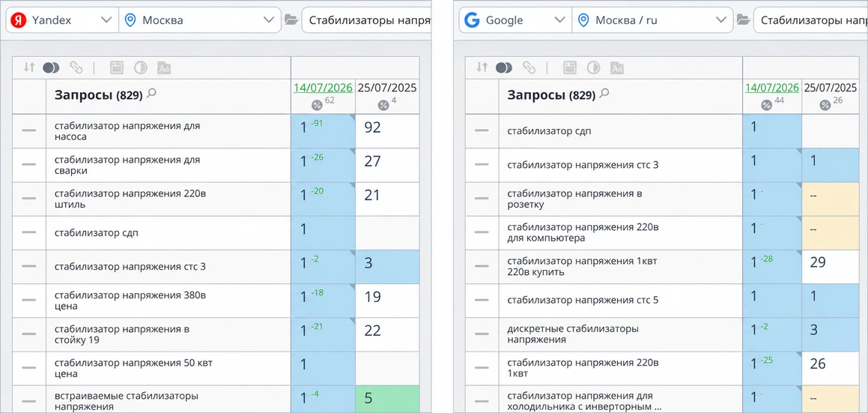This screenshot has height=413, width=868.
Task: Select query стабилизатор напряжения 1квт 220в купить
Action: [583, 267]
